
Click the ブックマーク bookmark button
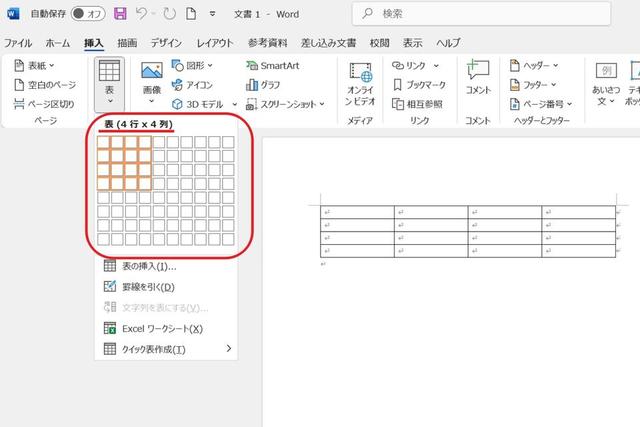(420, 85)
